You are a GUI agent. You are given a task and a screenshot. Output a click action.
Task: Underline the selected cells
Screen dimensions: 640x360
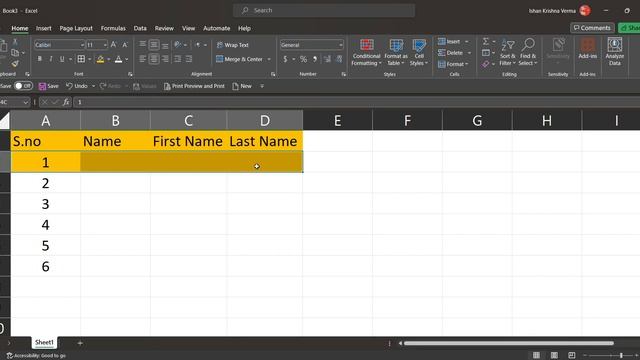[x=62, y=59]
